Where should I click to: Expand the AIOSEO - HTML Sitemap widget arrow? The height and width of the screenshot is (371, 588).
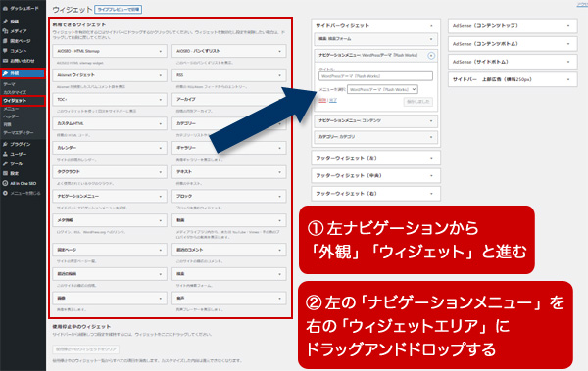tap(161, 51)
